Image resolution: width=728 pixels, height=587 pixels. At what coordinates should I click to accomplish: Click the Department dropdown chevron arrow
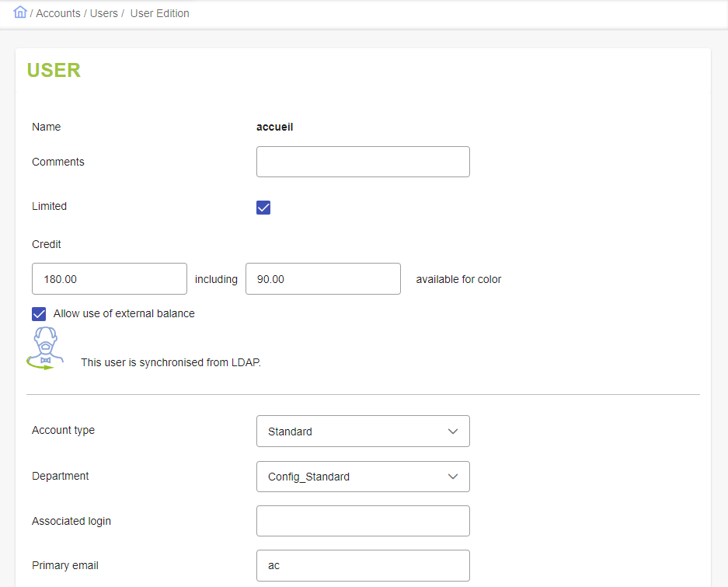pos(453,477)
